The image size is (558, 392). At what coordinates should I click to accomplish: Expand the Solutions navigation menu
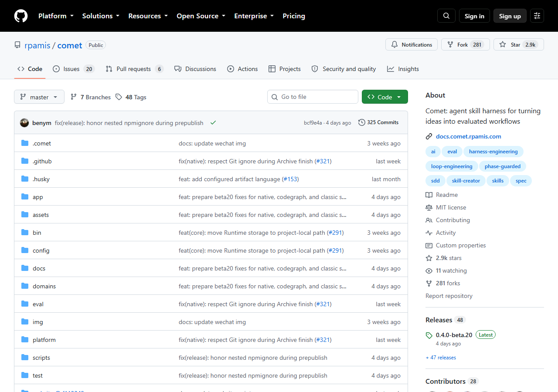pyautogui.click(x=101, y=16)
